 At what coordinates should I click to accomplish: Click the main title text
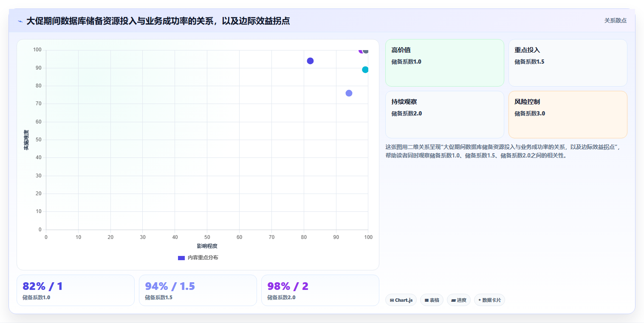click(158, 21)
